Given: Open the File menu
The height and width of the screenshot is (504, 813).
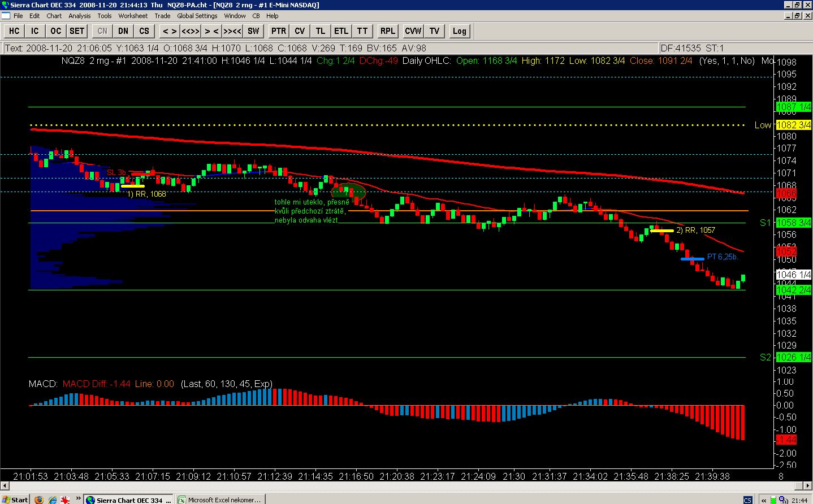Looking at the screenshot, I should [18, 16].
